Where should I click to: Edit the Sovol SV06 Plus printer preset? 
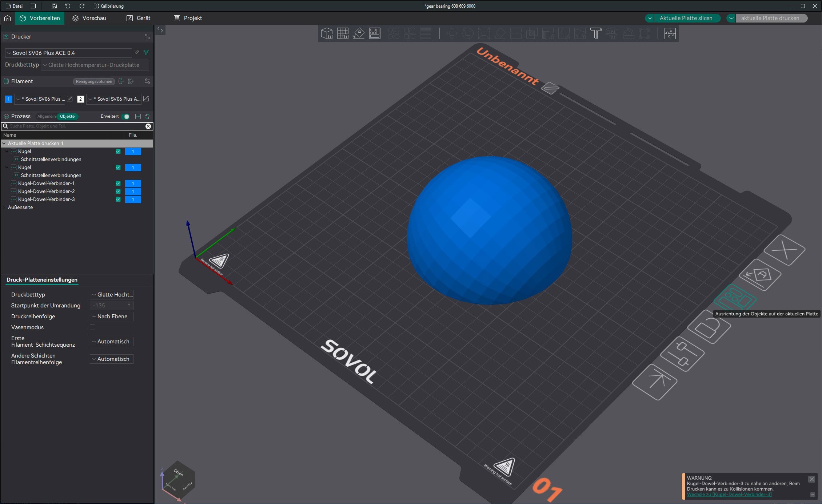point(136,53)
